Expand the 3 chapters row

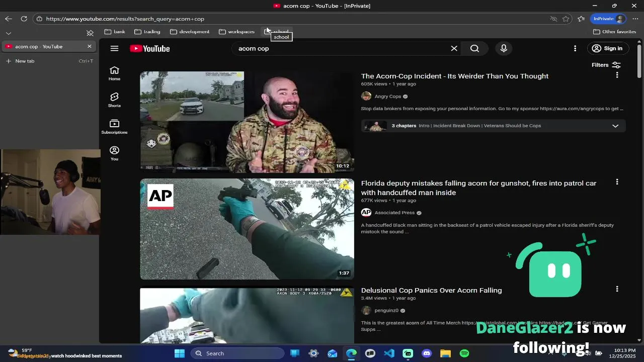tap(493, 126)
